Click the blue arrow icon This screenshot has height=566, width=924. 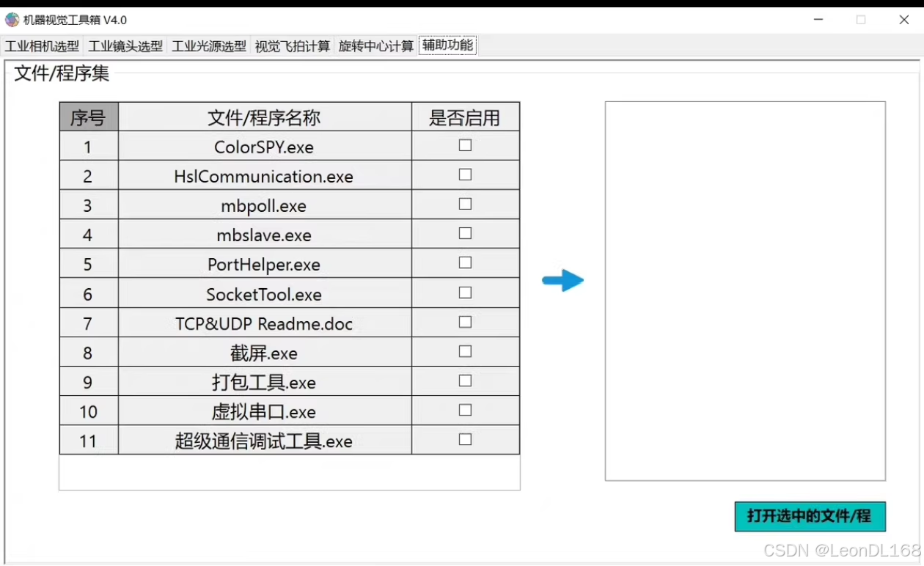pos(563,280)
